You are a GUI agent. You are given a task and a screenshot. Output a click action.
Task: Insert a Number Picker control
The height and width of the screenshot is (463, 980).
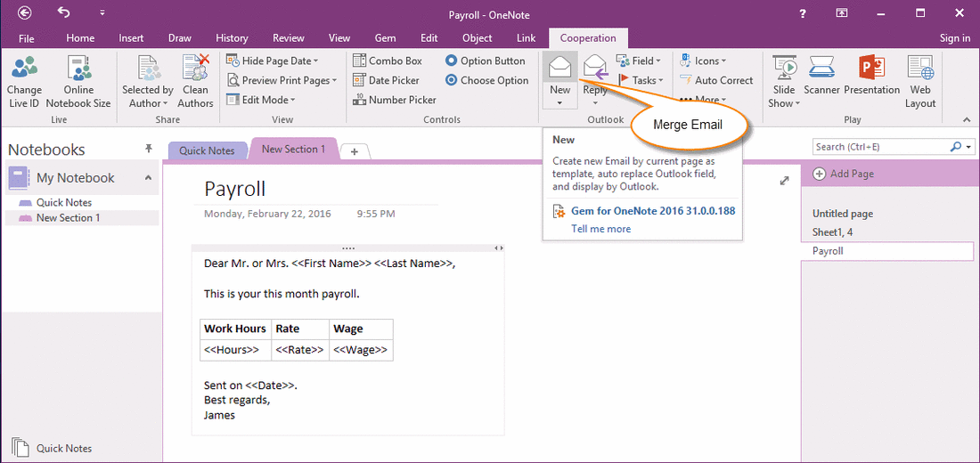(394, 100)
